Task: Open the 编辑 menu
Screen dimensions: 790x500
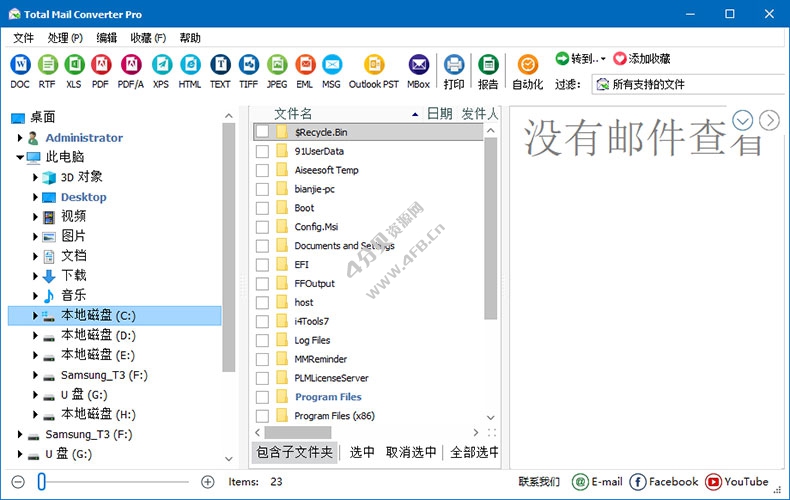Action: (x=106, y=38)
